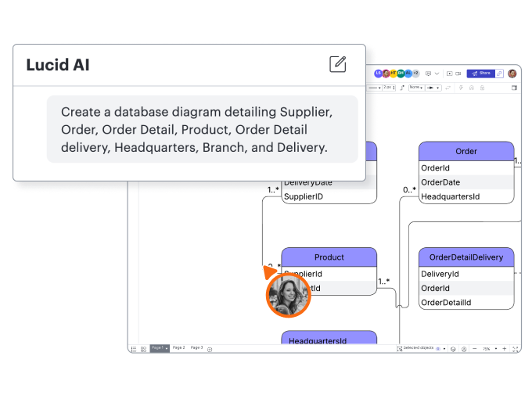Open the None start arrow dropdown
The height and width of the screenshot is (399, 532).
click(416, 88)
